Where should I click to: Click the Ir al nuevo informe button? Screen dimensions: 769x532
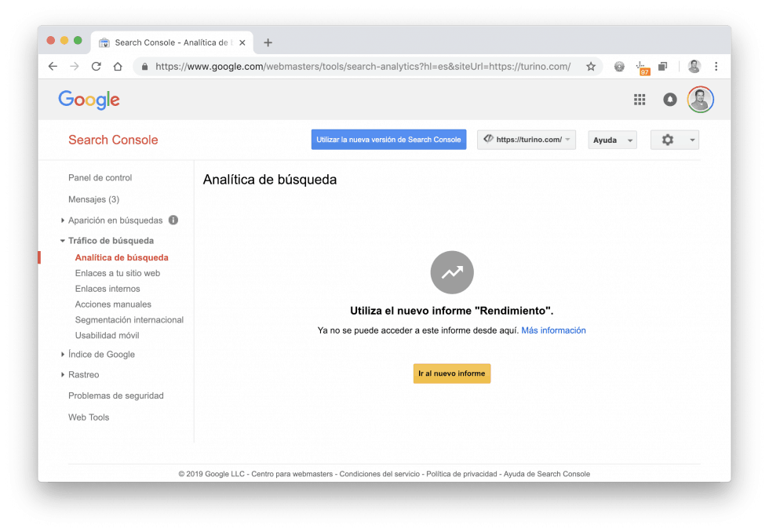pyautogui.click(x=452, y=373)
